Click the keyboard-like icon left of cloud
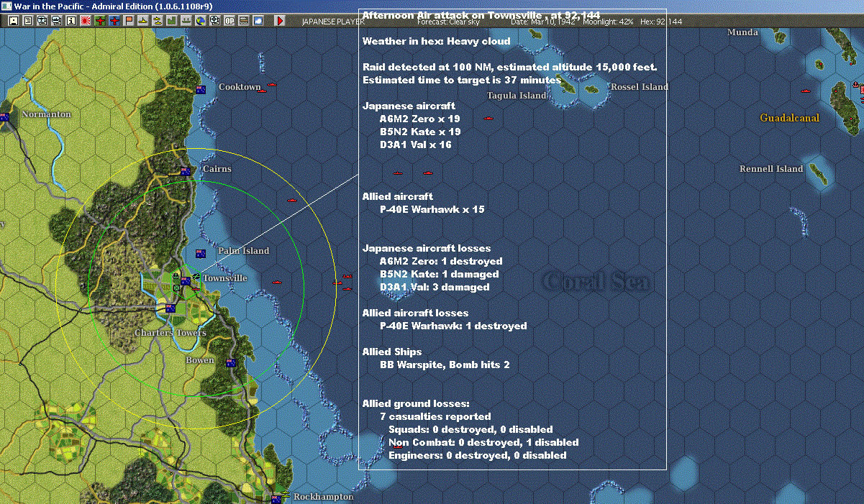The image size is (864, 504). pyautogui.click(x=244, y=21)
